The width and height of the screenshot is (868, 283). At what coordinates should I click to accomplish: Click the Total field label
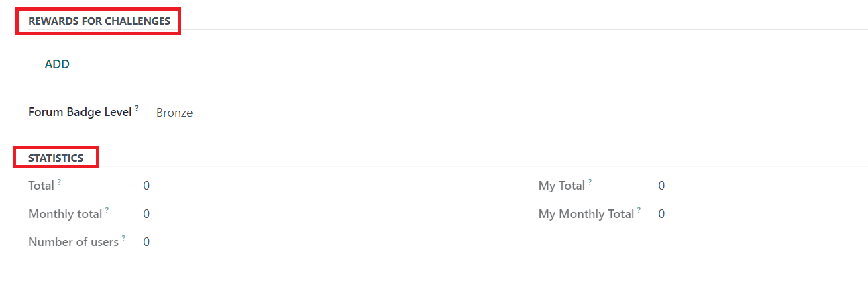41,186
